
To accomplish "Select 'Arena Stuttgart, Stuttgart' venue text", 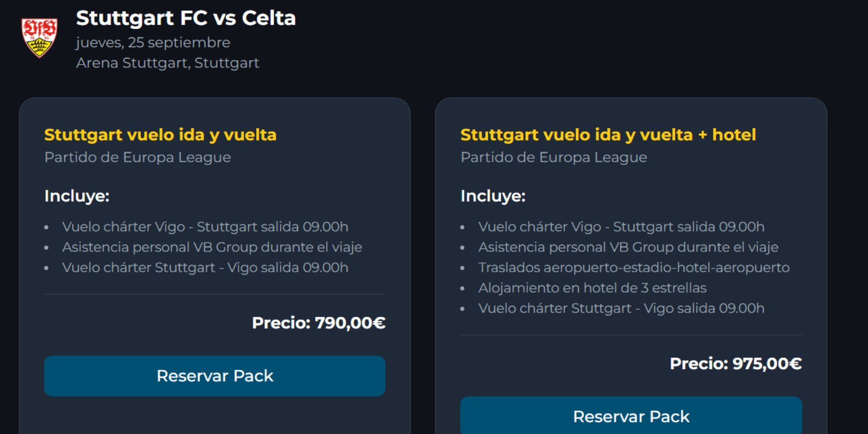I will coord(168,62).
